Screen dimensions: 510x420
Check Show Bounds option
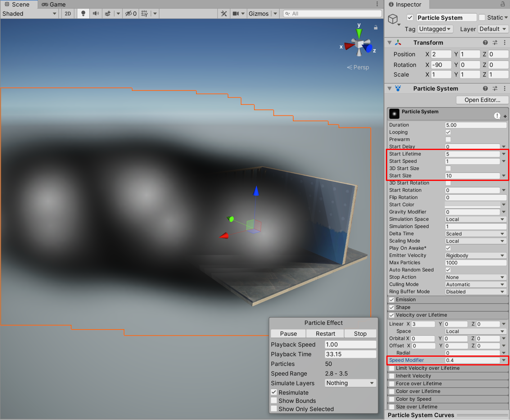[x=274, y=400]
